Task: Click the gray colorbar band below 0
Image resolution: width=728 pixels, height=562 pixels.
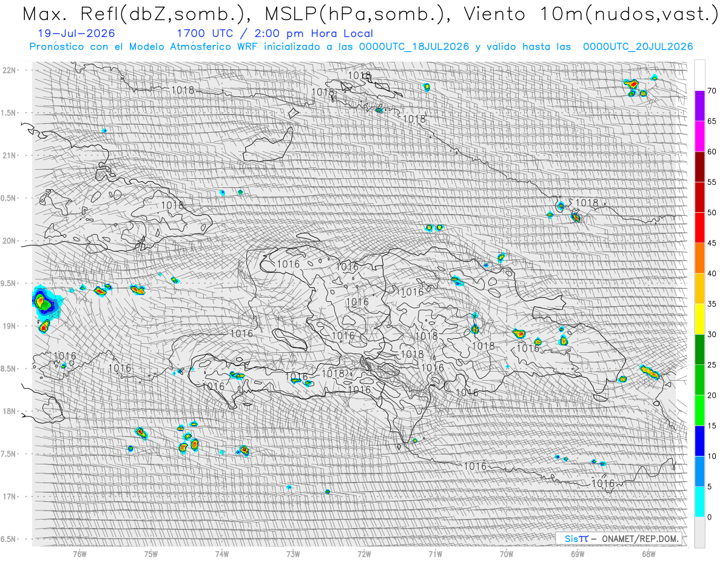Action: pos(699,532)
